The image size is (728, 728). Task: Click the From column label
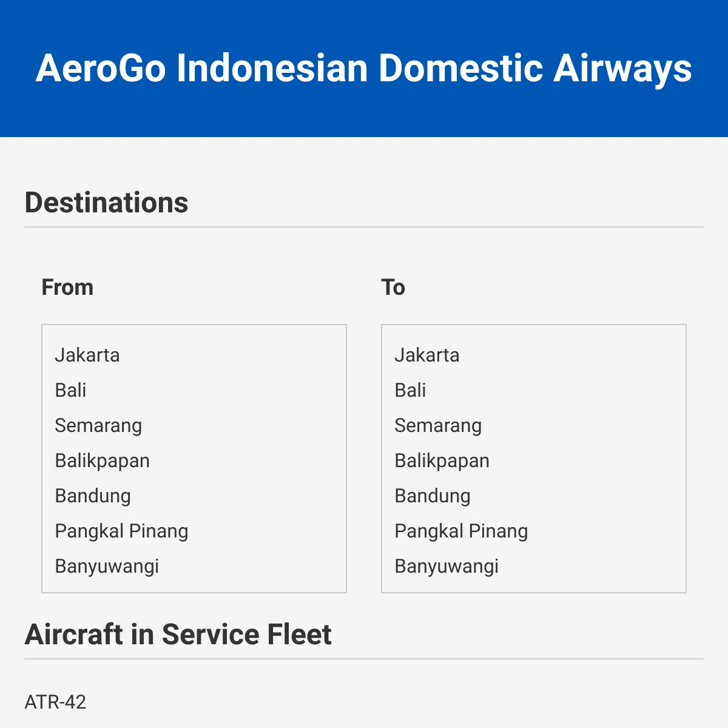(67, 288)
